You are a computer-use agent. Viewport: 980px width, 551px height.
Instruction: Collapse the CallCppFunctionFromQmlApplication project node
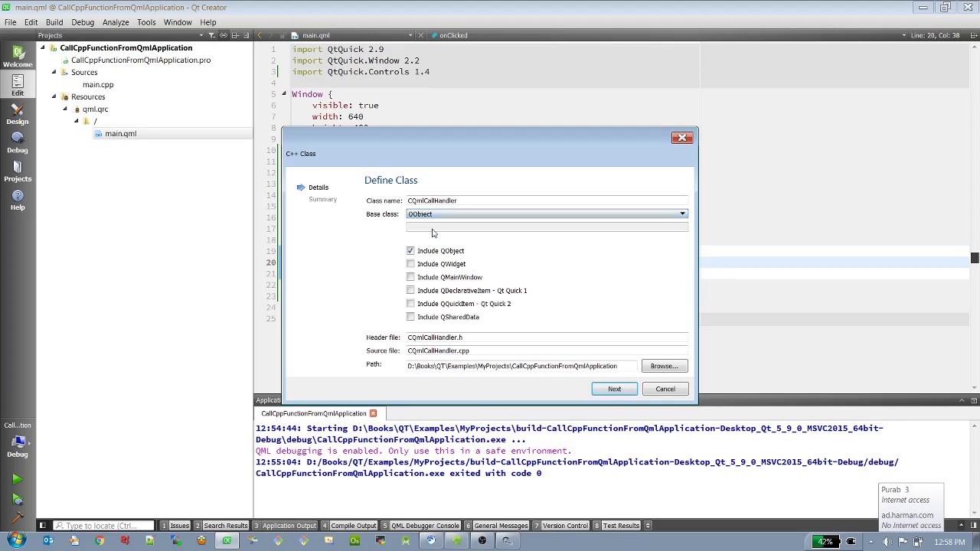click(x=44, y=48)
